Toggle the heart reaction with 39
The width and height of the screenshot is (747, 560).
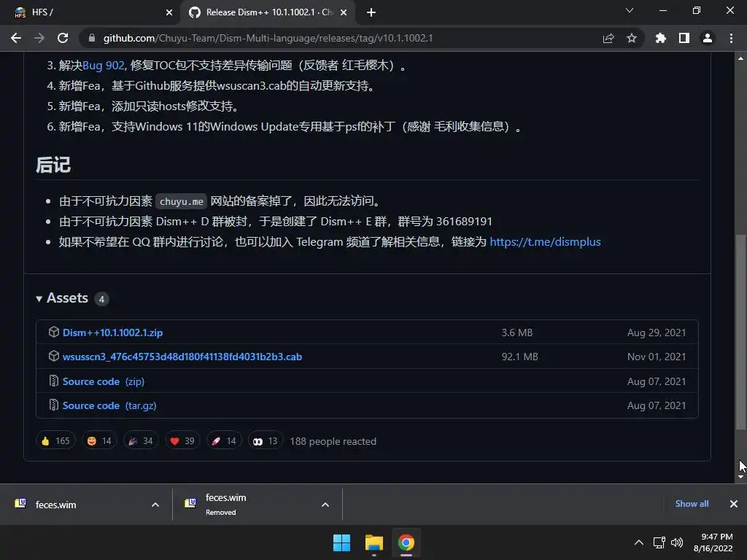tap(182, 441)
